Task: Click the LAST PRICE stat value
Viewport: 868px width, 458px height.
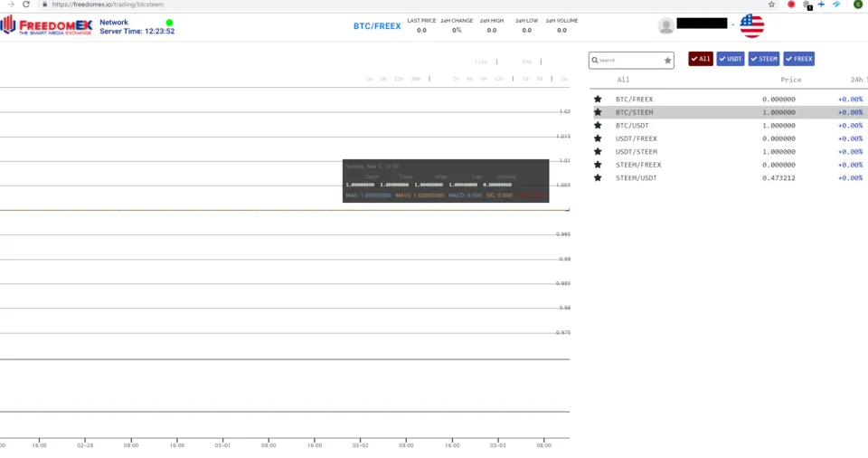Action: click(x=421, y=31)
